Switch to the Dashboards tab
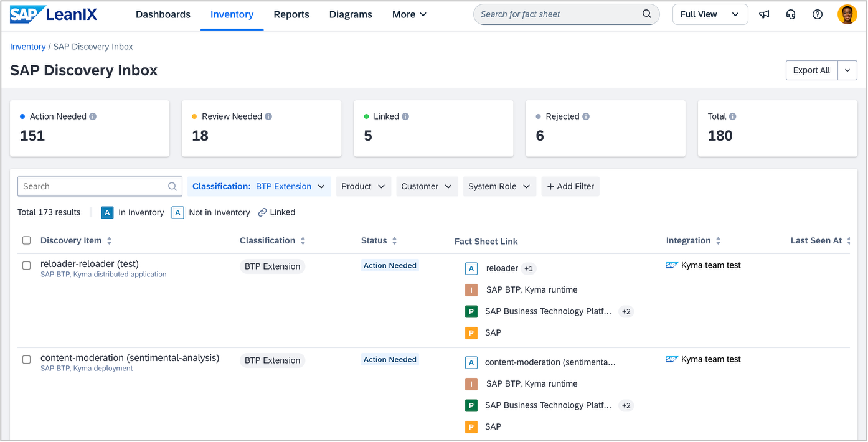This screenshot has height=442, width=868. tap(163, 14)
